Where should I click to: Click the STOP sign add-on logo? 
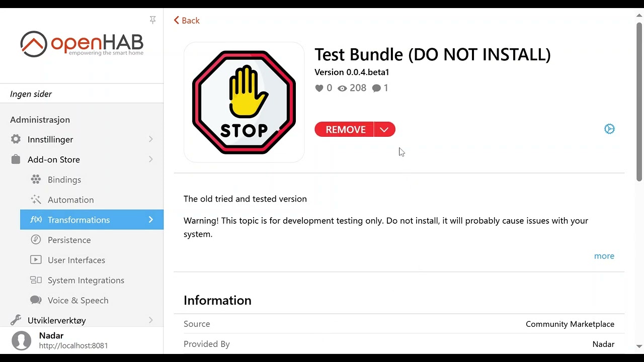244,102
